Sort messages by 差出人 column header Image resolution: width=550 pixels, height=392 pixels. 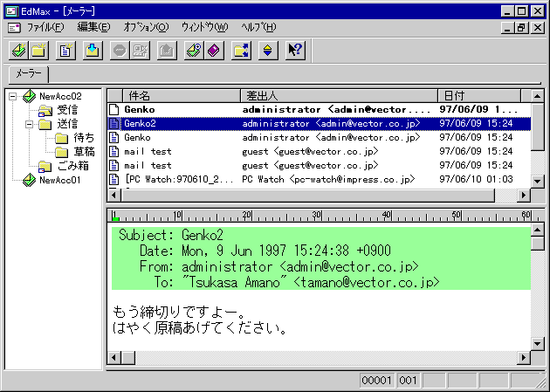pyautogui.click(x=340, y=95)
